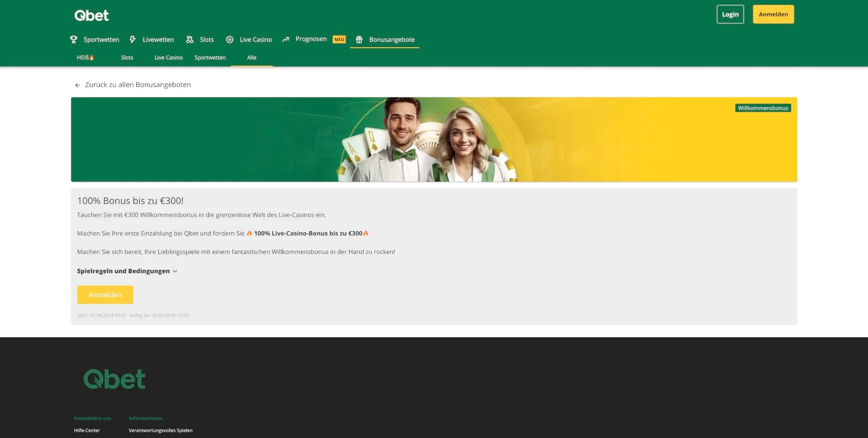The image size is (868, 438).
Task: Open the Live Casino main menu item
Action: [256, 40]
